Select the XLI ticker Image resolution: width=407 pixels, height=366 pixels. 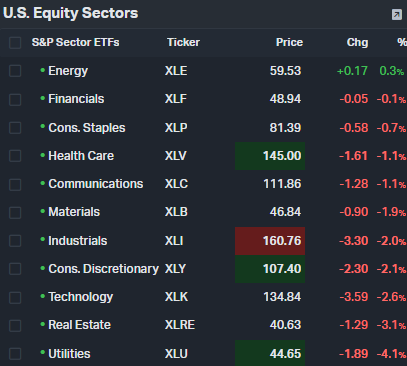174,241
